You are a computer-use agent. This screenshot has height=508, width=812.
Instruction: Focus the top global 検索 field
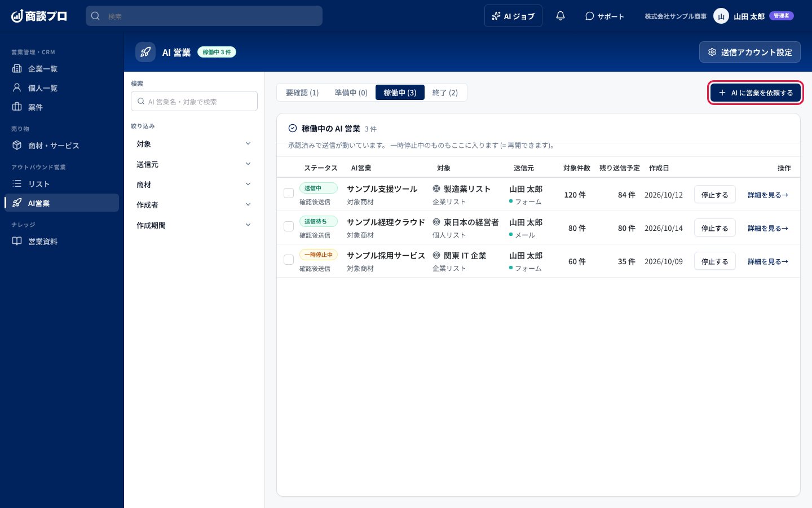[x=204, y=16]
